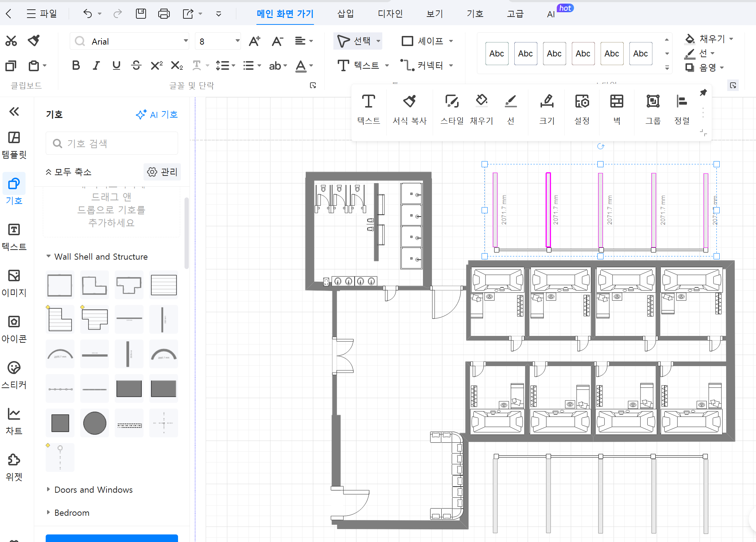Click the 기호 검색 search field
This screenshot has height=542, width=756.
(x=111, y=144)
